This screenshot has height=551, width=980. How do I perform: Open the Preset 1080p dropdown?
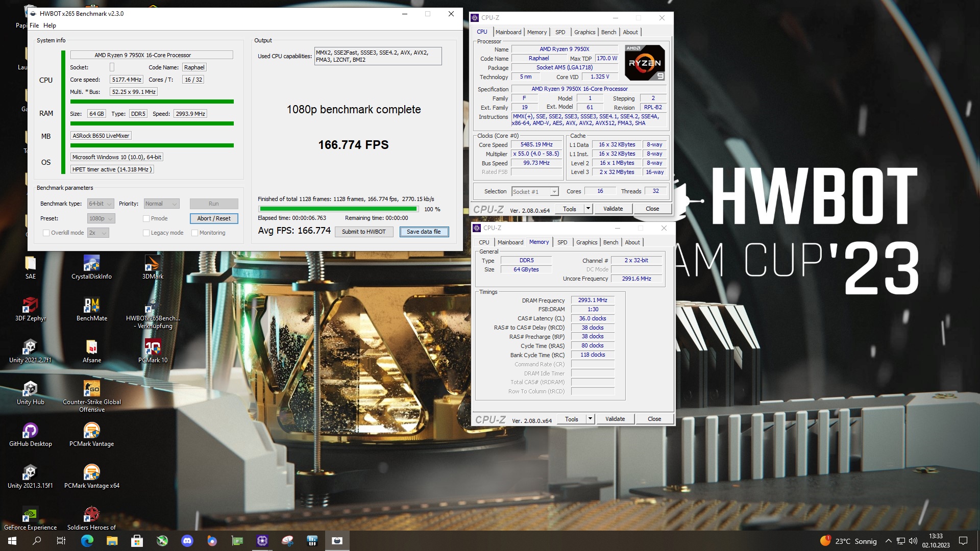point(101,218)
